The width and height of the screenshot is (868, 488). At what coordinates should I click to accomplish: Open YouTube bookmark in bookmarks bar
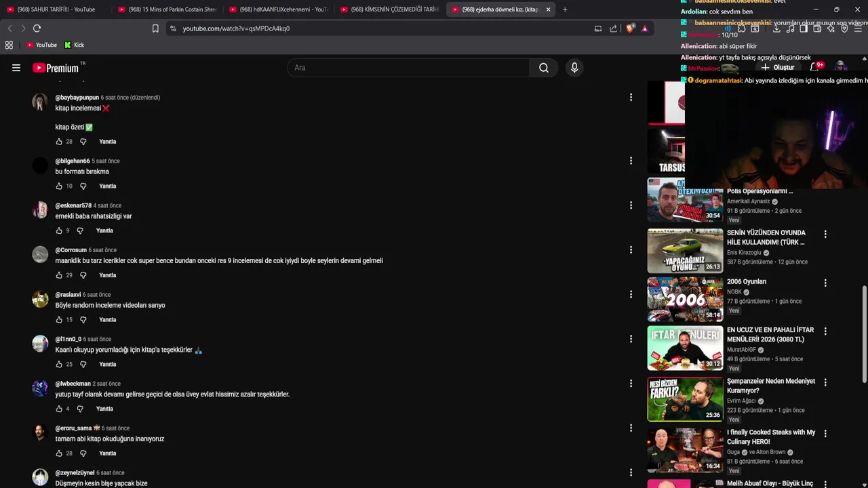pyautogui.click(x=41, y=45)
